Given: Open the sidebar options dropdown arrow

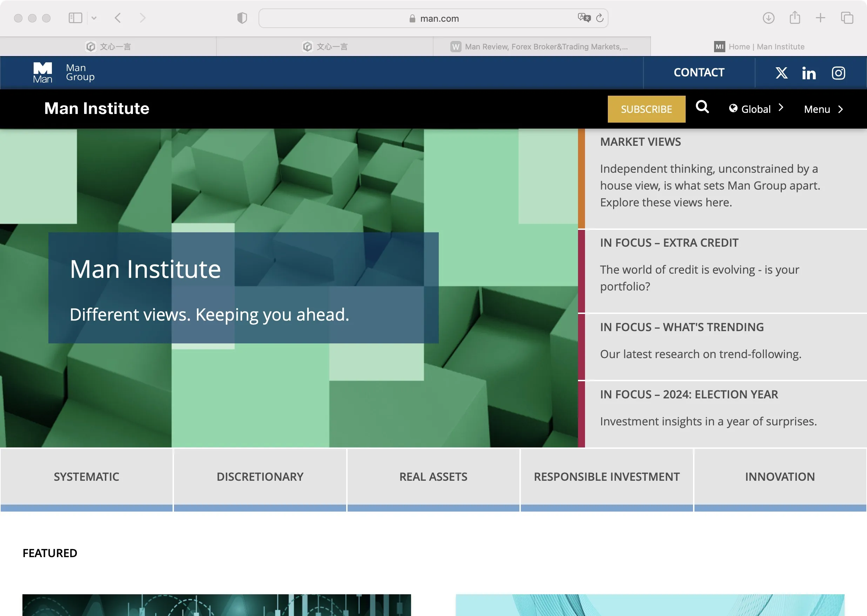Looking at the screenshot, I should pos(94,18).
